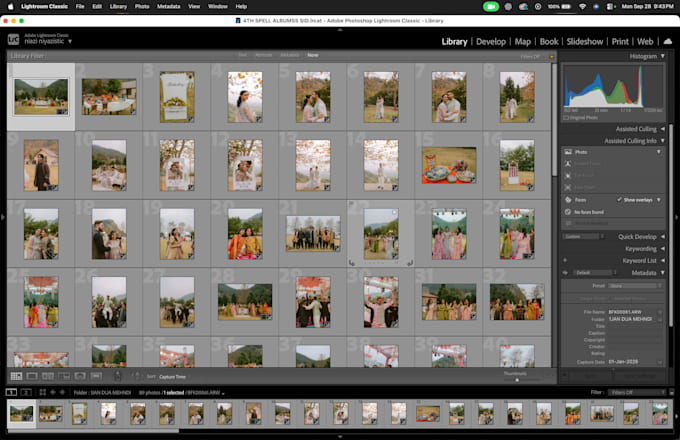Switch to the Slideshow module

point(585,42)
